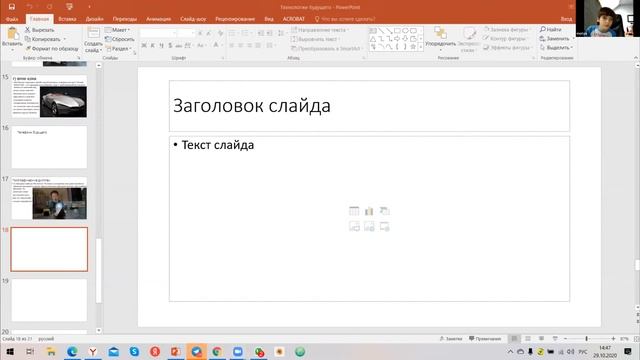
Task: Open the Переходы (Transitions) tab
Action: tap(125, 19)
